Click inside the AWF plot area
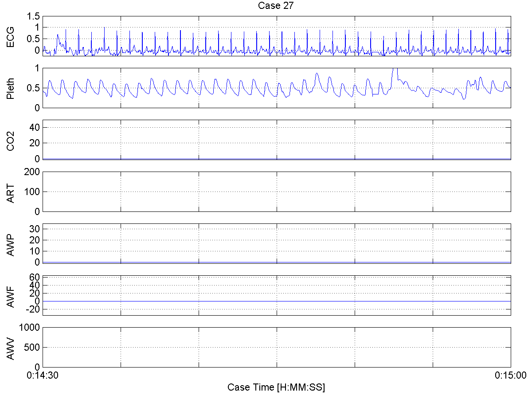The image size is (532, 399). (x=277, y=295)
